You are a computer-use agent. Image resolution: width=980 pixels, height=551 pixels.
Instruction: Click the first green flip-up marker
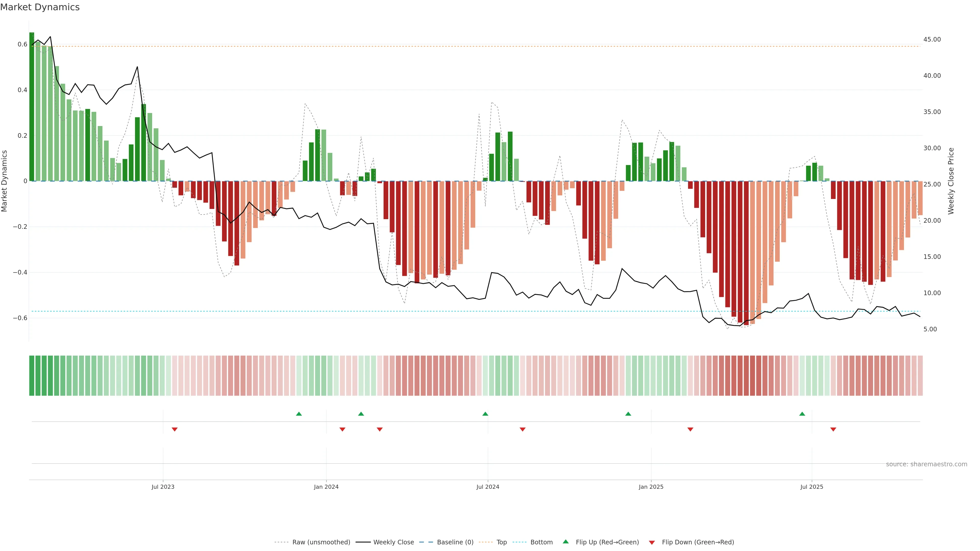click(x=299, y=414)
